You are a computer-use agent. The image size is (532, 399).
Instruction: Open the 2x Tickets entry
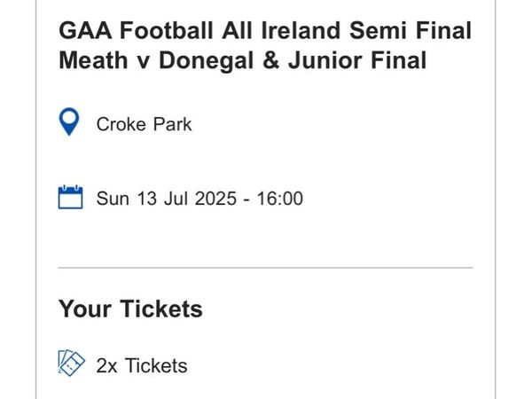142,365
